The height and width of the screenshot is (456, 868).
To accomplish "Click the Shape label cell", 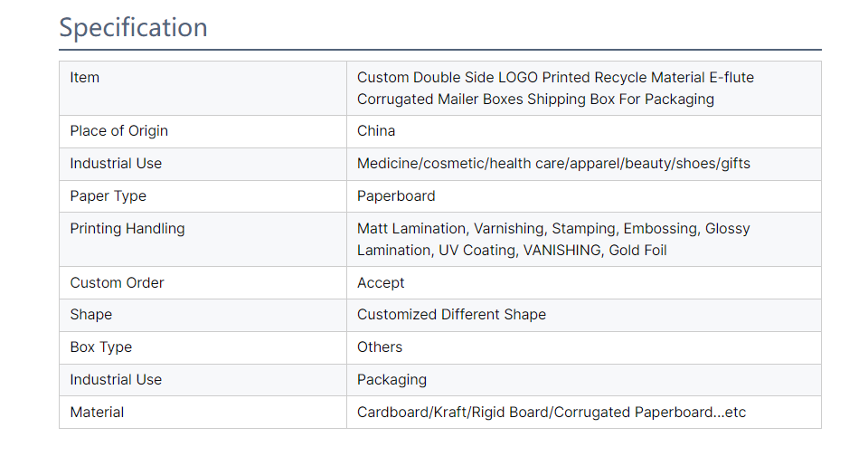I will point(91,315).
